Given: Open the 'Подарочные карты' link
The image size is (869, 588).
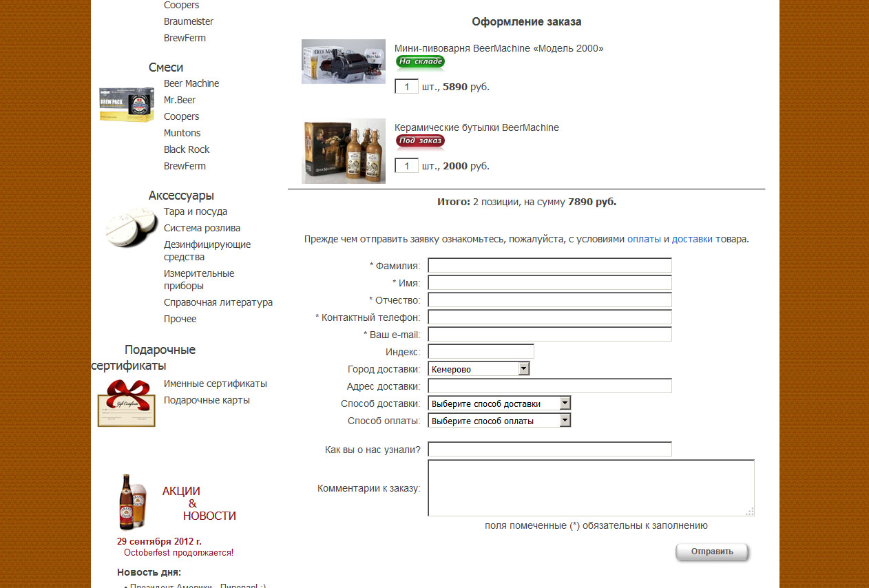Looking at the screenshot, I should [x=207, y=400].
